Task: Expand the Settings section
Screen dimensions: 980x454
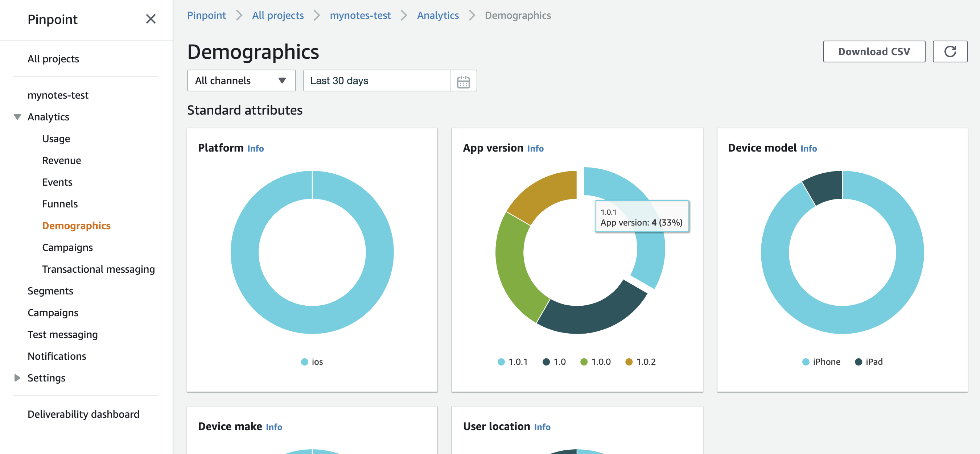Action: (17, 377)
